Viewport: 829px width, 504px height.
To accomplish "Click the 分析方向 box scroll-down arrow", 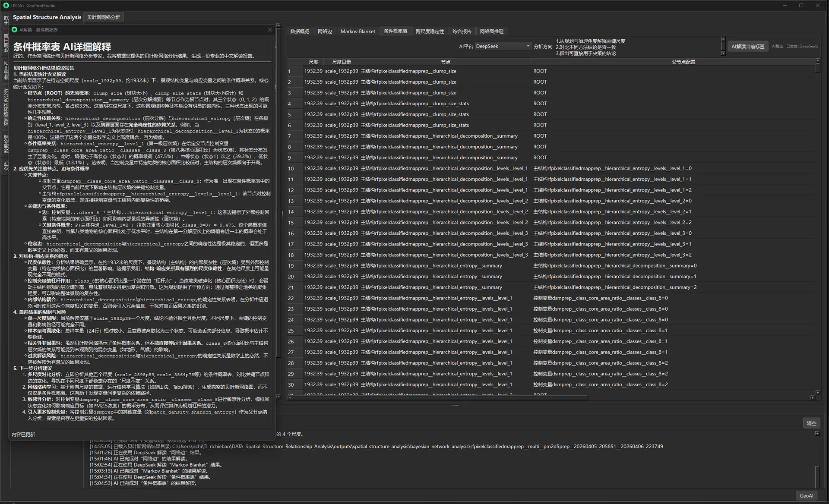I will click(x=723, y=54).
